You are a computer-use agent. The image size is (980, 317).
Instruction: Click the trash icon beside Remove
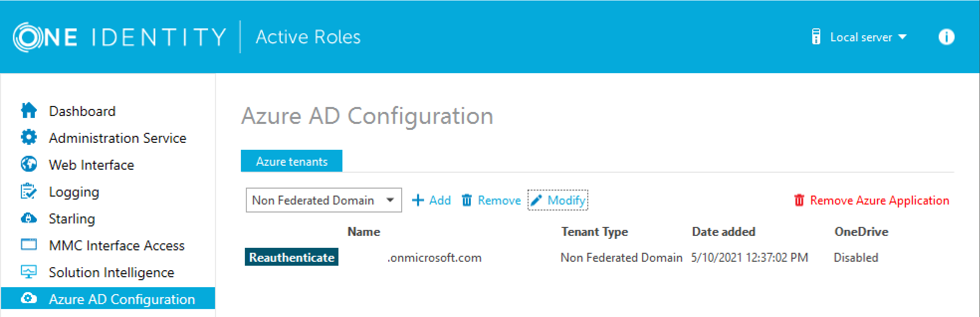[467, 200]
